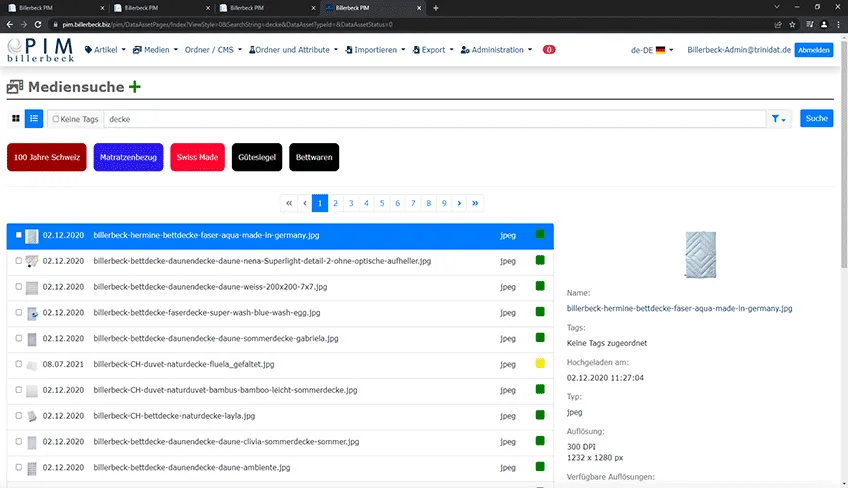Viewport: 848px width, 488px height.
Task: Switch to grid view icon
Action: pos(16,118)
